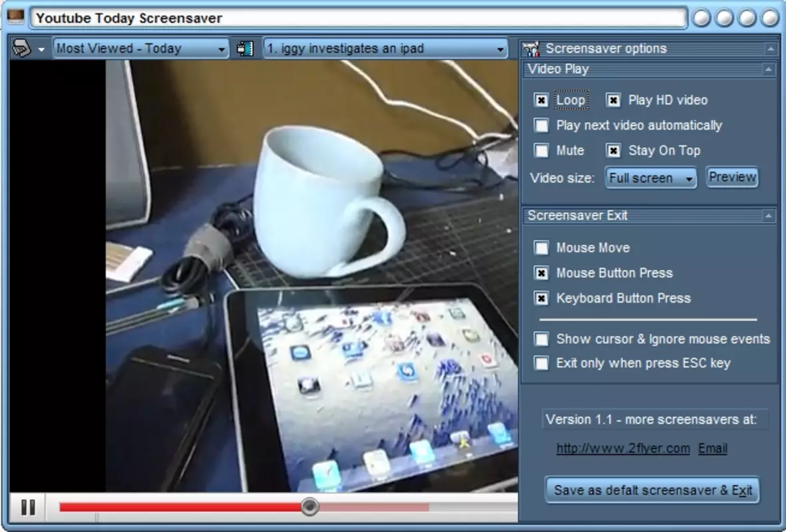
Task: Pause the playing video
Action: 28,507
